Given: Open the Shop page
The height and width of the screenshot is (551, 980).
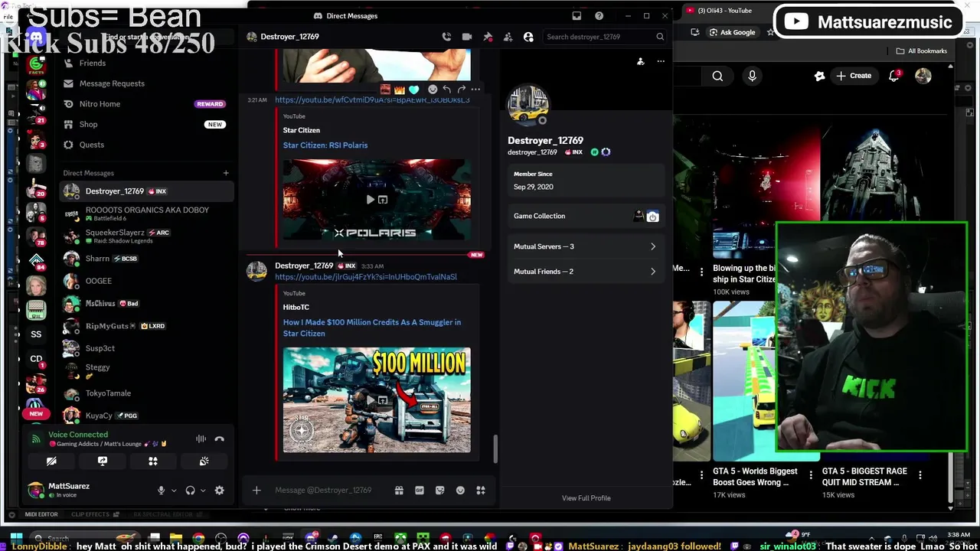Looking at the screenshot, I should click(x=145, y=124).
